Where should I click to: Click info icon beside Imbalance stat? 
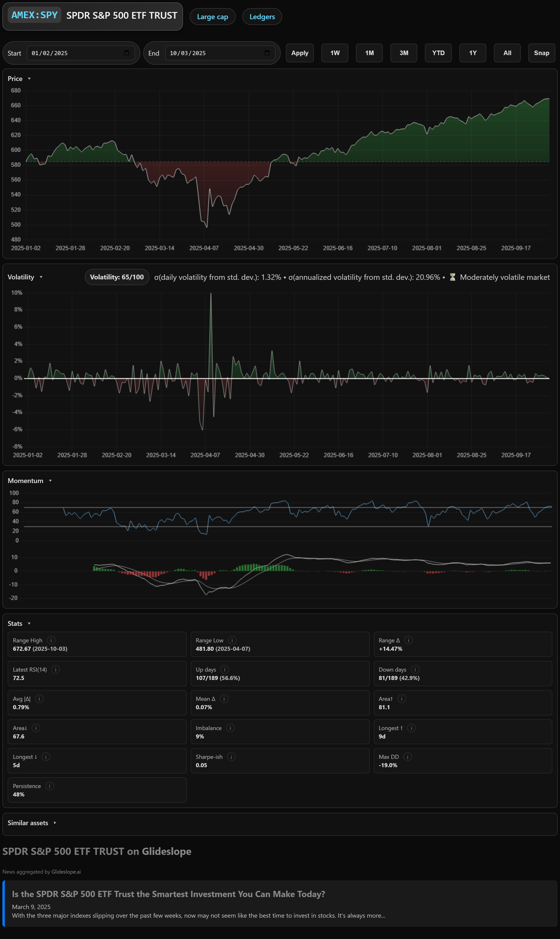pos(230,728)
